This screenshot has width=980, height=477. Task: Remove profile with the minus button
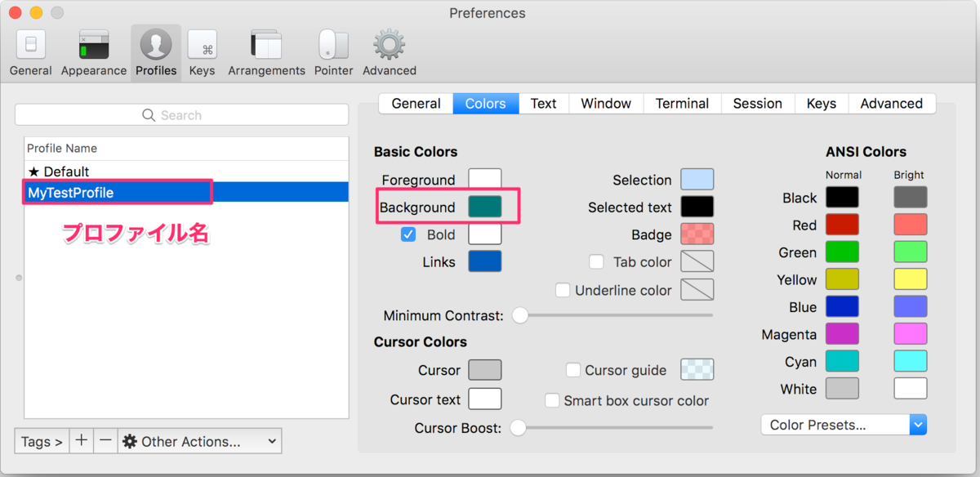tap(105, 441)
